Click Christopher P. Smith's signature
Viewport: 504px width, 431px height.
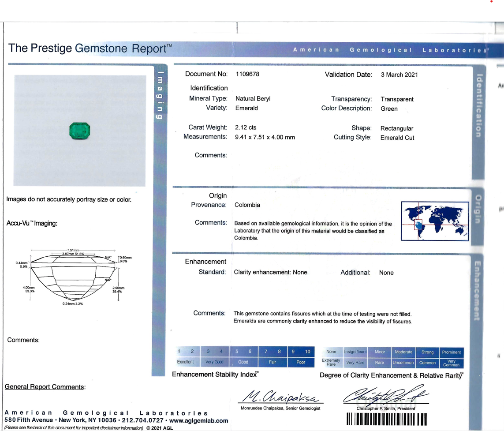pos(385,395)
